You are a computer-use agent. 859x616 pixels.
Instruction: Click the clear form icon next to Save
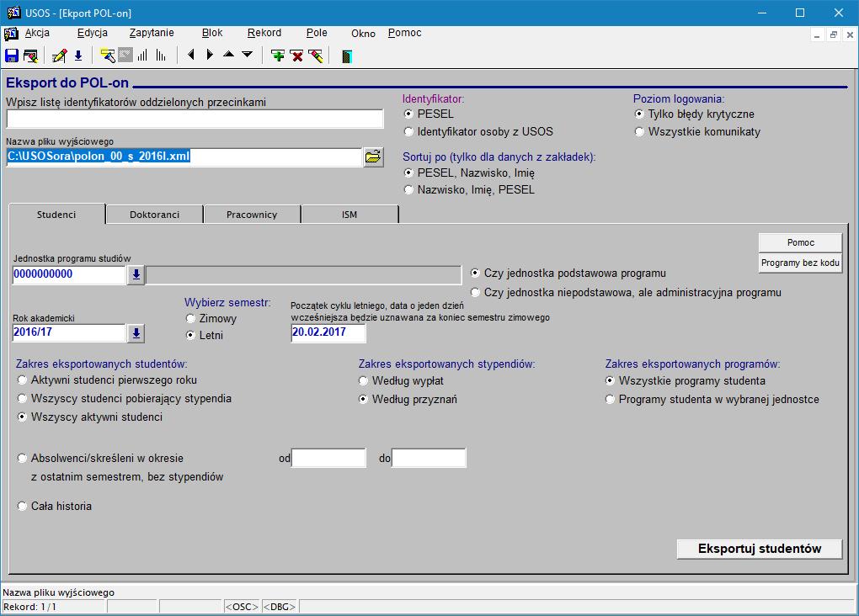pos(30,56)
